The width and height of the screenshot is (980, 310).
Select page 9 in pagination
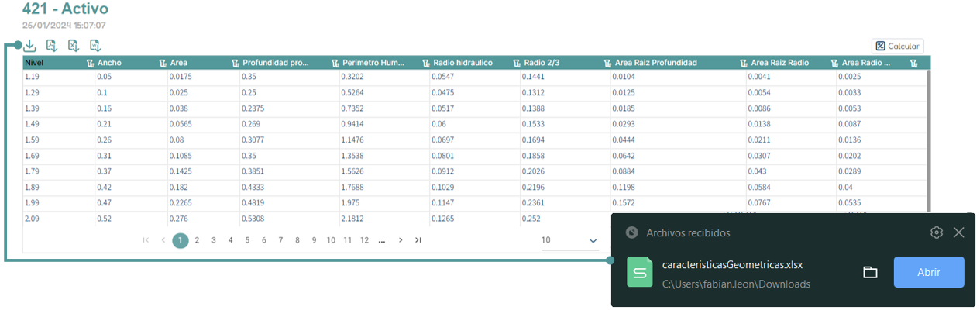pos(314,240)
